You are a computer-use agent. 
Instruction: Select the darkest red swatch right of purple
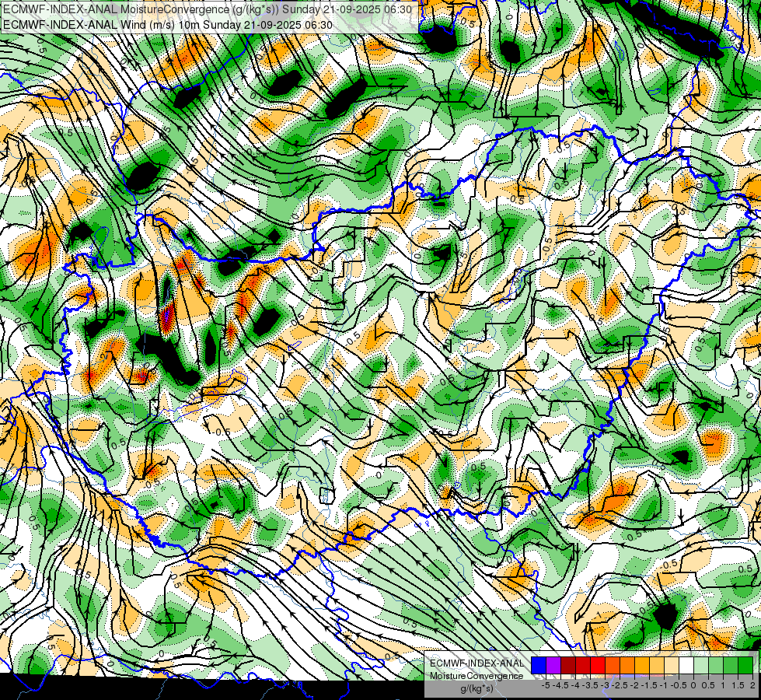click(568, 665)
